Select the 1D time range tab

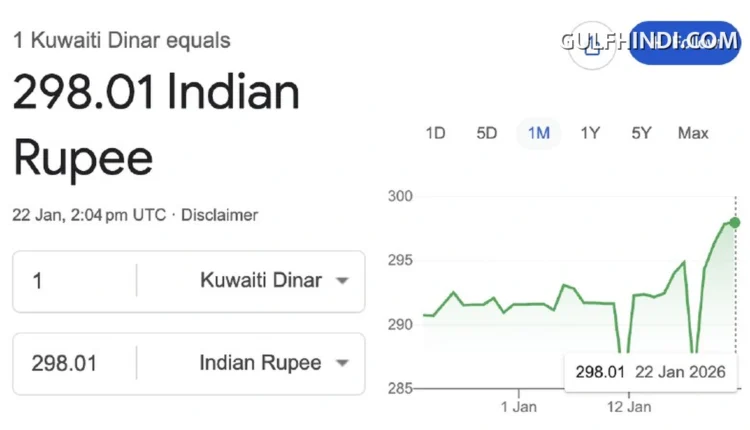pyautogui.click(x=435, y=133)
